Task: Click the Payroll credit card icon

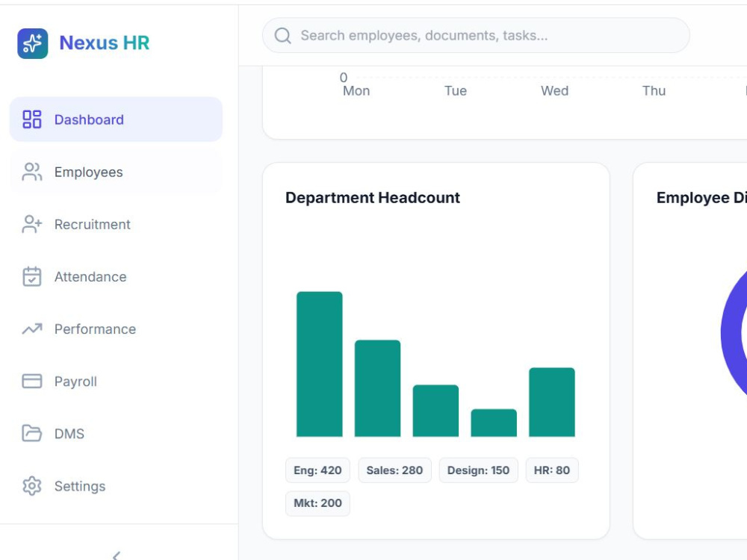Action: [32, 382]
